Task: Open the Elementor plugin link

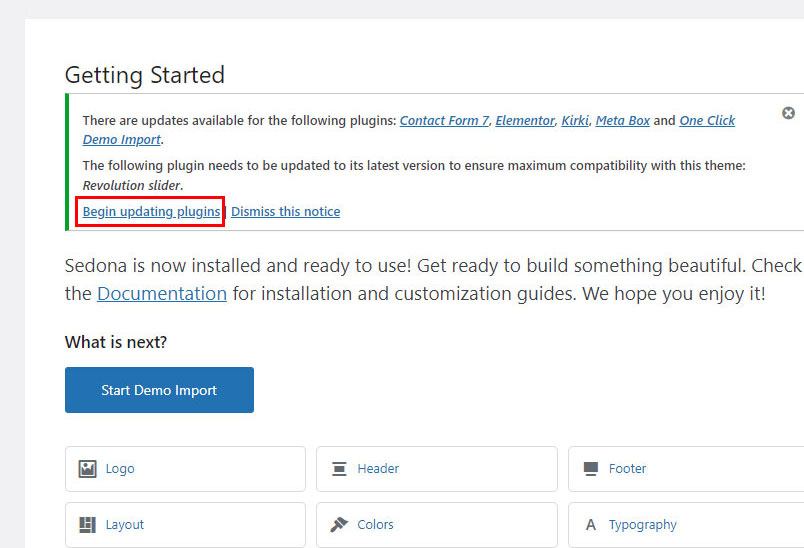Action: 525,120
